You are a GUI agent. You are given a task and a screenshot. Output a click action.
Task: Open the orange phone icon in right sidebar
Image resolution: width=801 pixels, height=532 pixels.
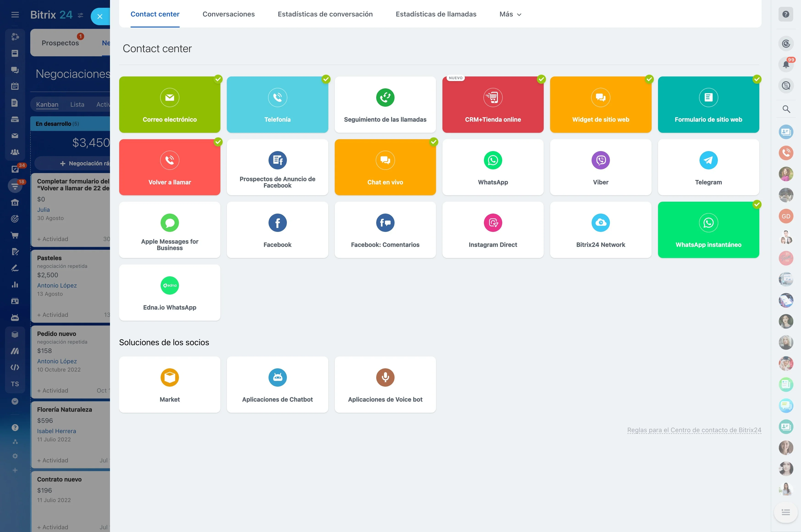(x=786, y=153)
